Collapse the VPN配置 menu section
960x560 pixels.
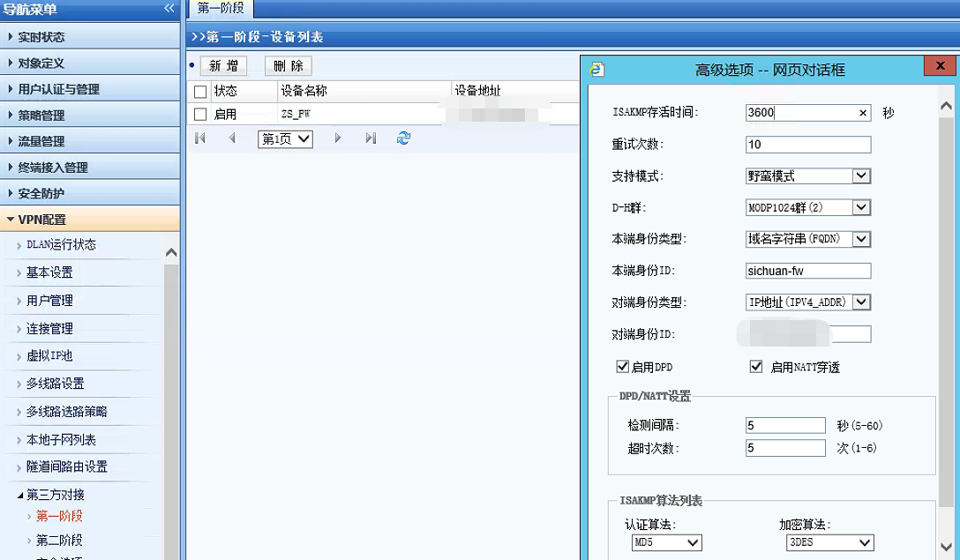90,219
